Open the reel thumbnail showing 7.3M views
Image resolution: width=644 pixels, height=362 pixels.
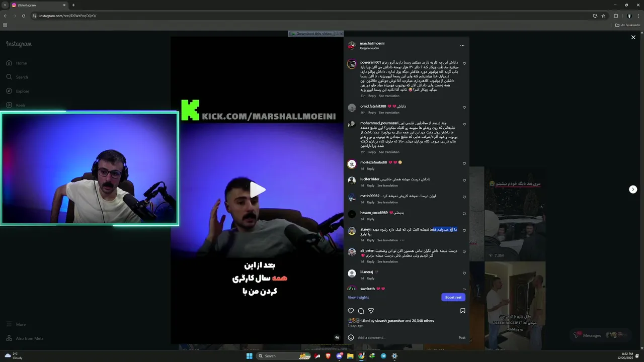tap(514, 214)
